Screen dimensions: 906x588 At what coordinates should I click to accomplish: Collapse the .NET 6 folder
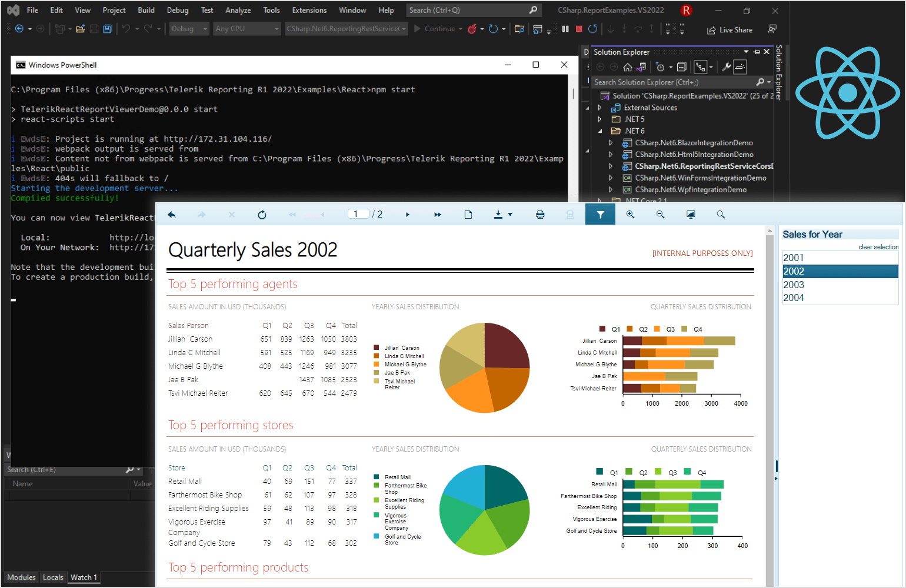pos(599,131)
